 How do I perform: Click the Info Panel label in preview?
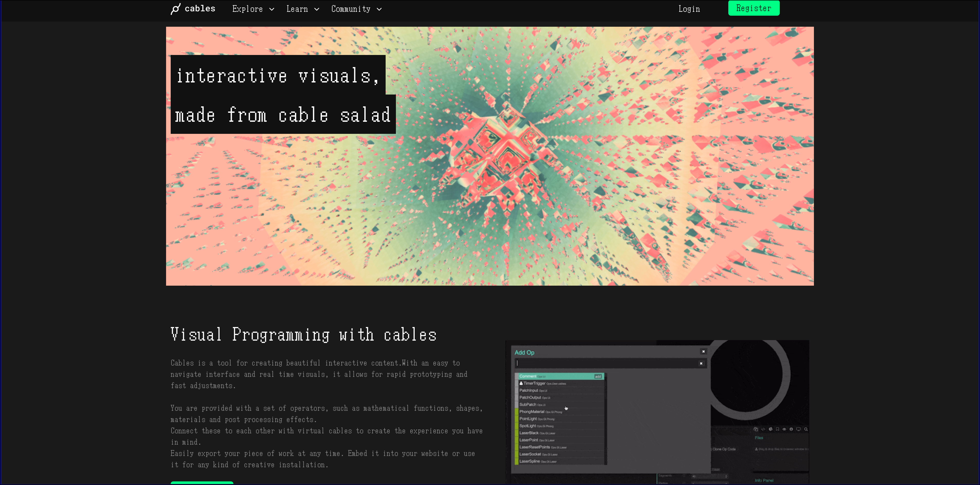764,480
